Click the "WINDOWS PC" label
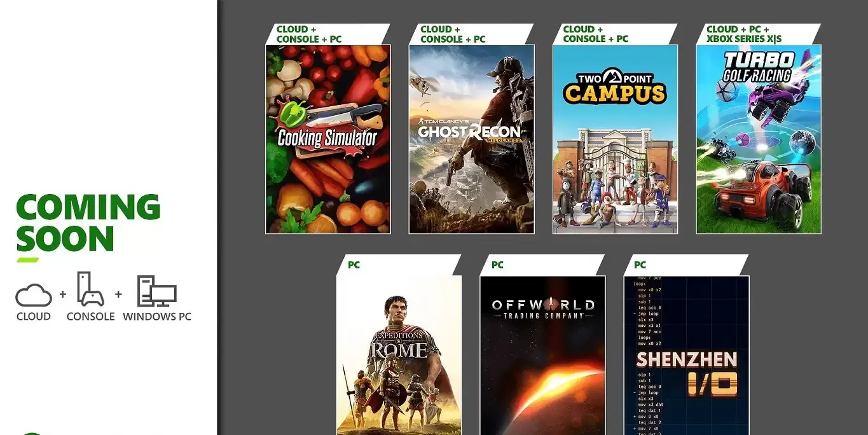This screenshot has height=435, width=868. (157, 317)
